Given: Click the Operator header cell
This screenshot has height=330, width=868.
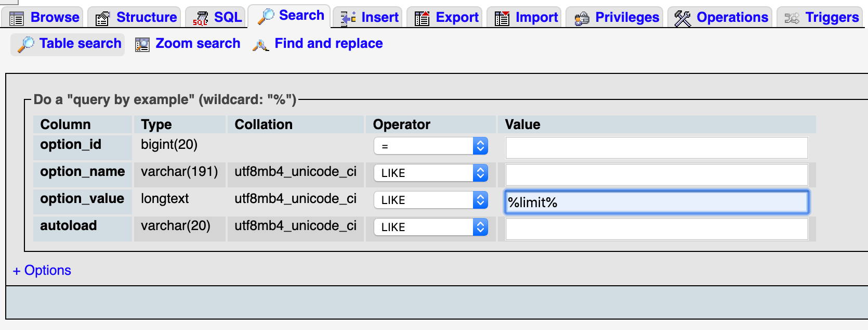Looking at the screenshot, I should coord(431,124).
